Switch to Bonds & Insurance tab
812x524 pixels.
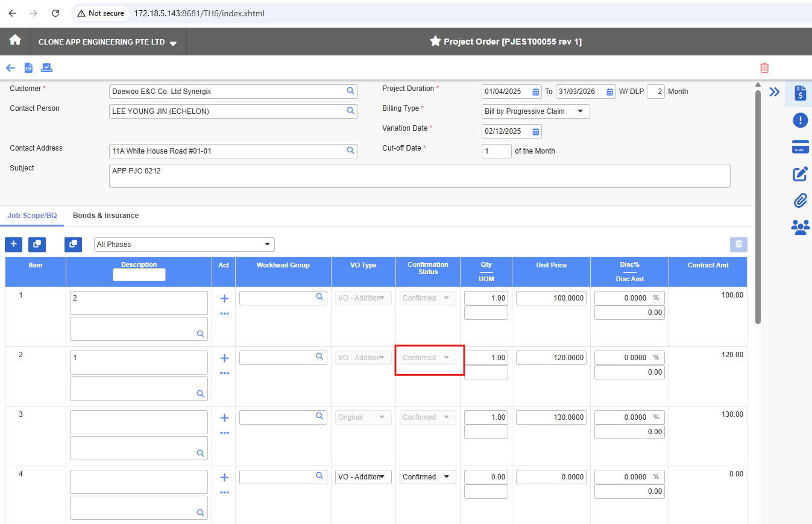[x=105, y=216]
